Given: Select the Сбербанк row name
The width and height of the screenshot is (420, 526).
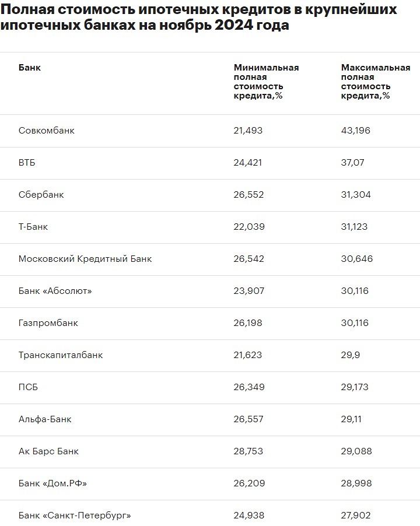Looking at the screenshot, I should click(x=41, y=195).
